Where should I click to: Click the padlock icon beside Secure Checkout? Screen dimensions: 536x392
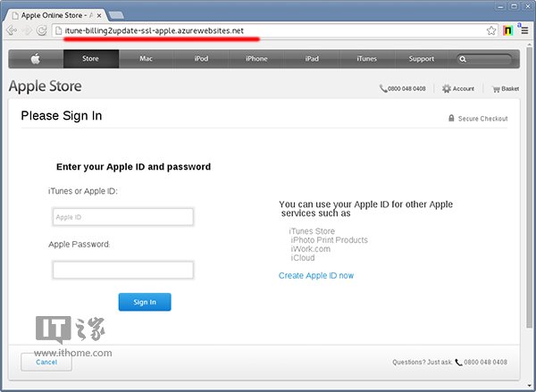point(451,118)
